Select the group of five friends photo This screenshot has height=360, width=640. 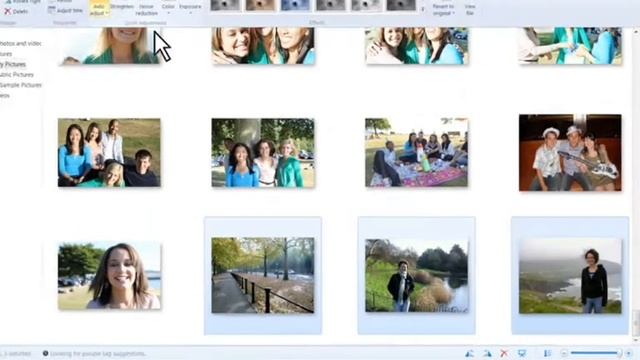pos(109,153)
